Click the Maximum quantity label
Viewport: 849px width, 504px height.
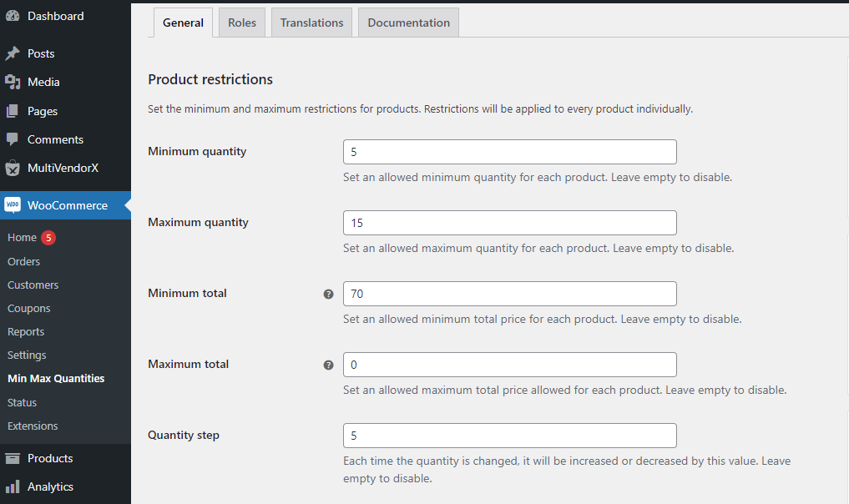click(x=198, y=223)
